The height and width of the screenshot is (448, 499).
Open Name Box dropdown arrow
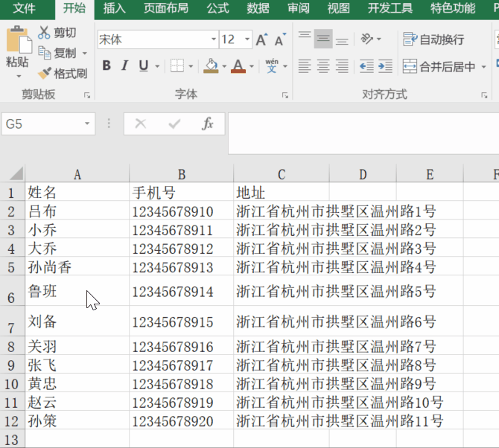click(87, 124)
